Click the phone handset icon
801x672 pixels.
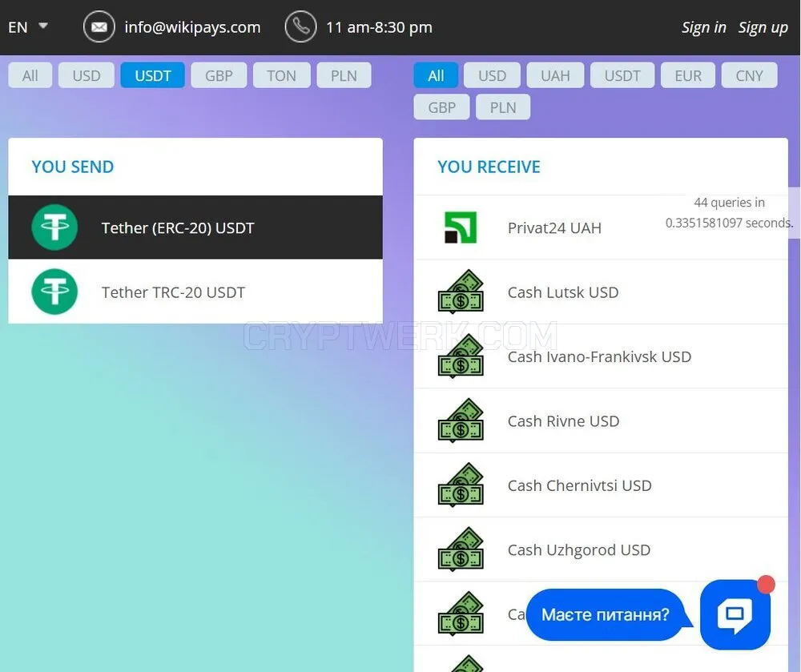300,26
